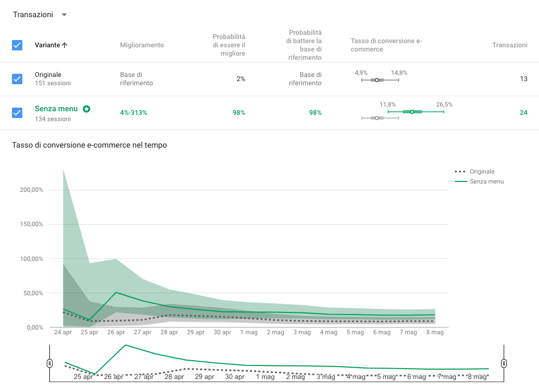539x392 pixels.
Task: Click the Senza menu transactions count 24
Action: (523, 112)
